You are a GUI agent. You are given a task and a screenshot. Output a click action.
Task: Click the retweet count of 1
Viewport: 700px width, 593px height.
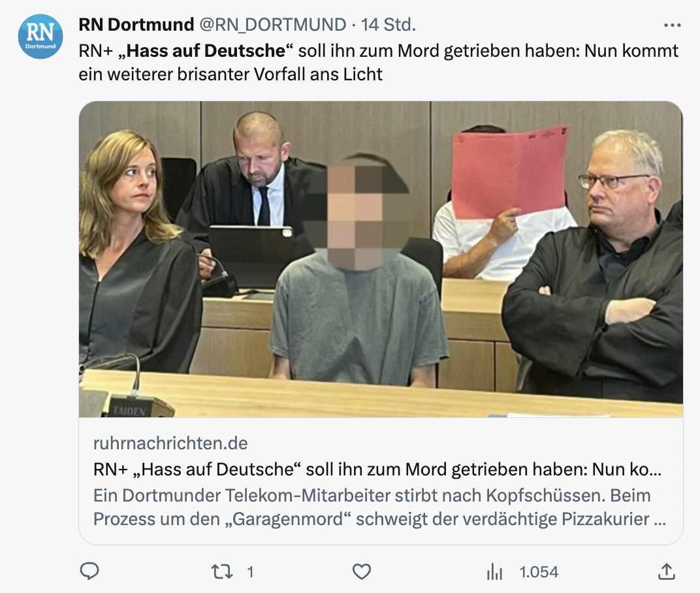pyautogui.click(x=251, y=572)
